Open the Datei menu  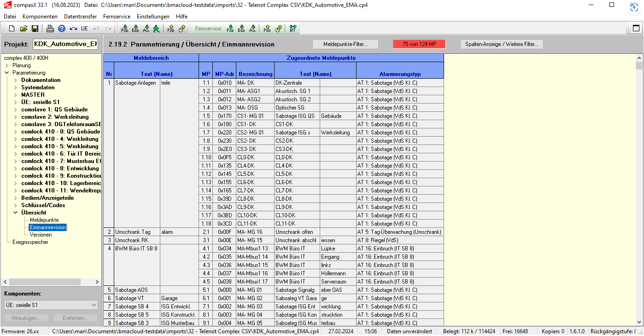click(x=10, y=16)
